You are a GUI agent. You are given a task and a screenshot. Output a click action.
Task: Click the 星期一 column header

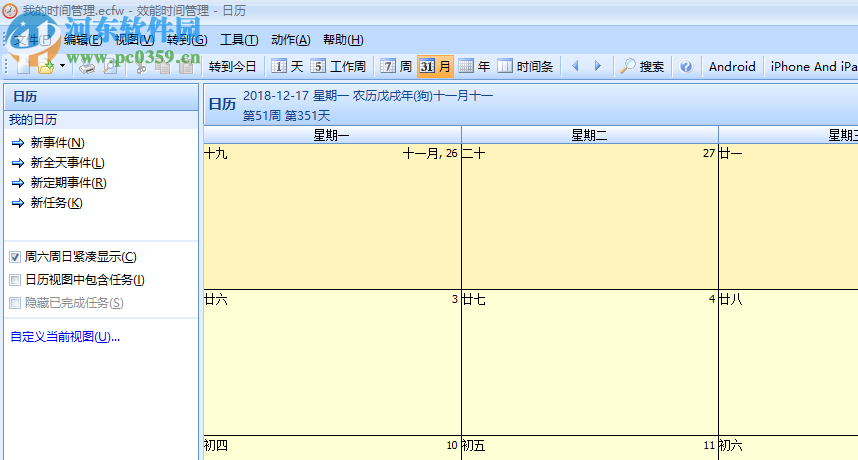tap(332, 135)
